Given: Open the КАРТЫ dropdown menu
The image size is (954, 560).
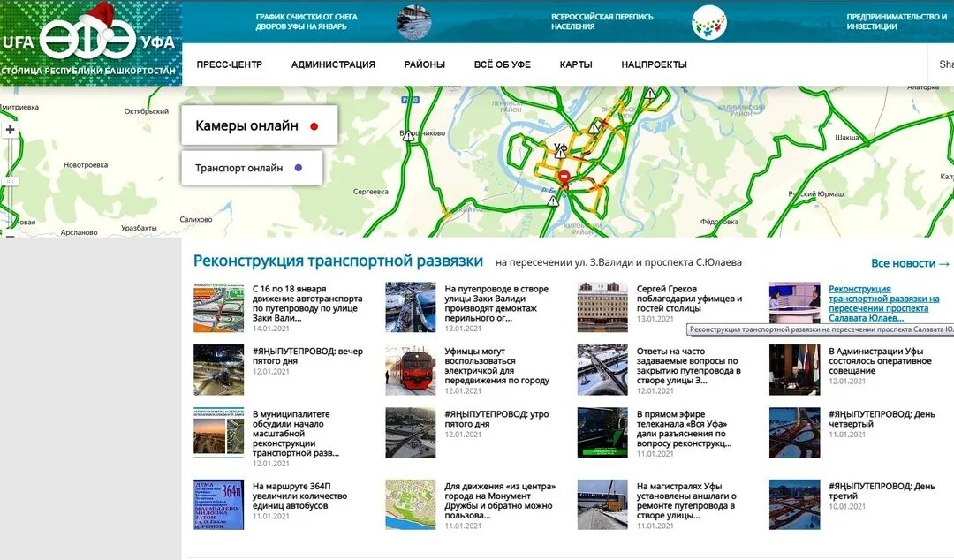Looking at the screenshot, I should coord(576,64).
